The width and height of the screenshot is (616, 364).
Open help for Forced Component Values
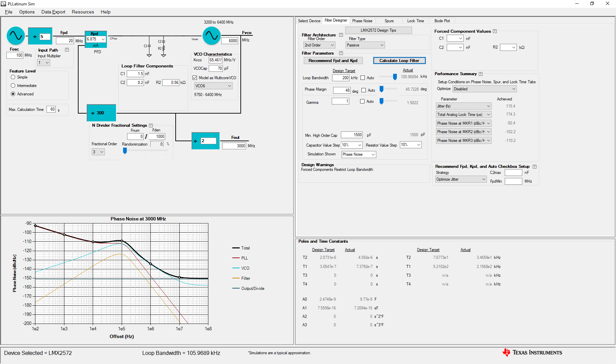495,31
